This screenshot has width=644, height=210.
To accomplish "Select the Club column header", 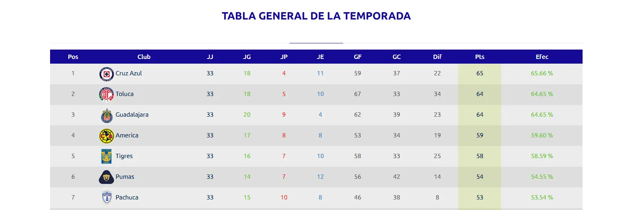I will click(144, 57).
